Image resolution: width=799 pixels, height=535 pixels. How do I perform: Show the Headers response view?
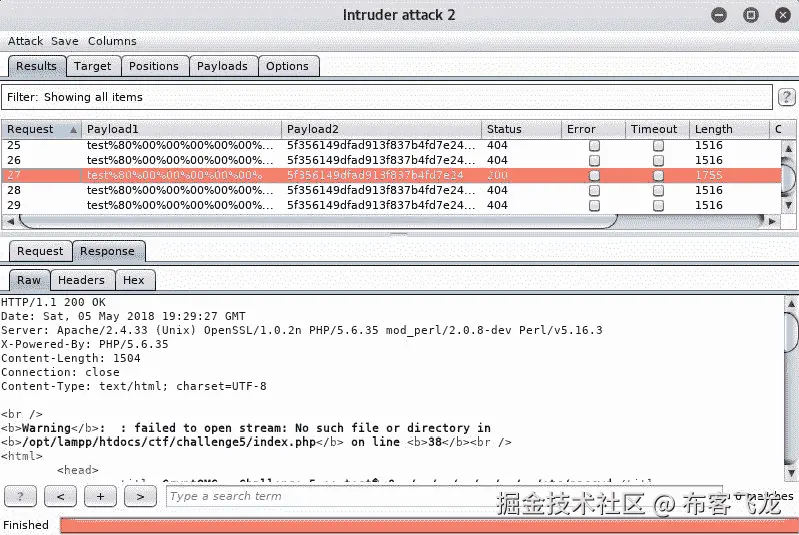click(x=82, y=280)
